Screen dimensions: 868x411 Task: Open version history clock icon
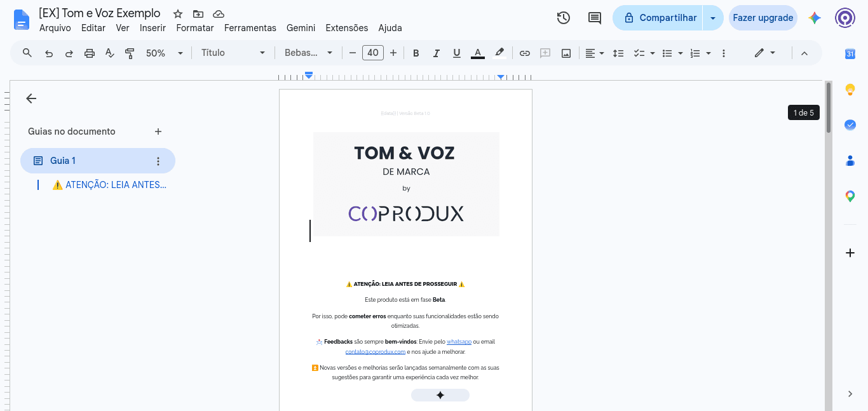click(564, 18)
